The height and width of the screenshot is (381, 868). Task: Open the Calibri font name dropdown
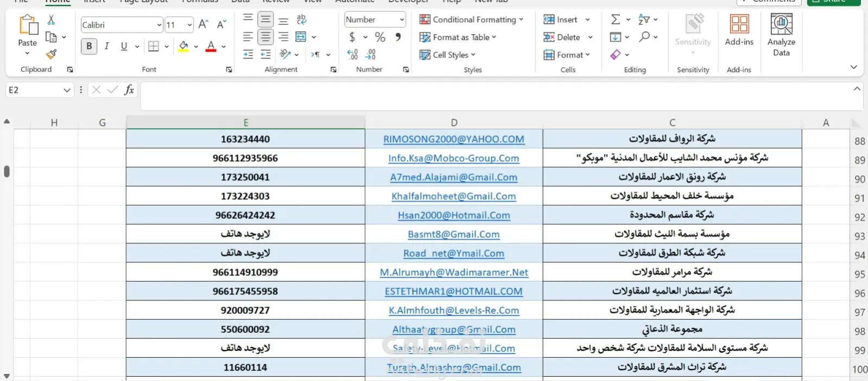pyautogui.click(x=159, y=25)
